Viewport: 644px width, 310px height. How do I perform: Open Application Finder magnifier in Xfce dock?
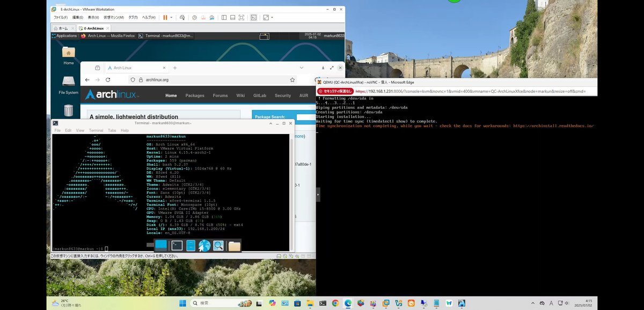pos(218,246)
